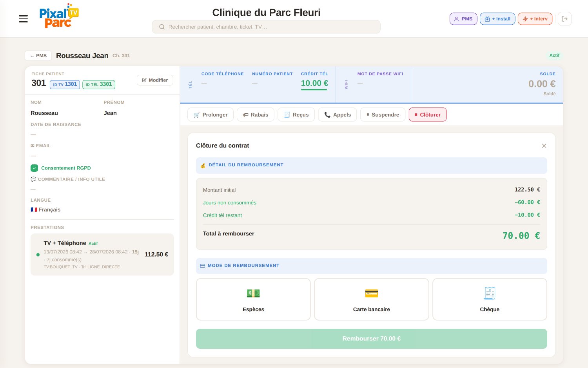Open the hamburger navigation menu
The image size is (588, 368).
[23, 19]
